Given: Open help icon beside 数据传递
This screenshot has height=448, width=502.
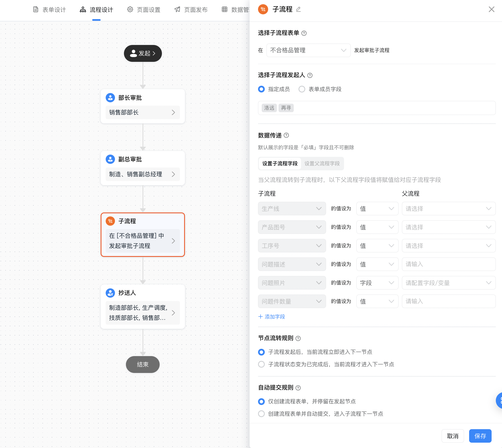Looking at the screenshot, I should [x=286, y=135].
